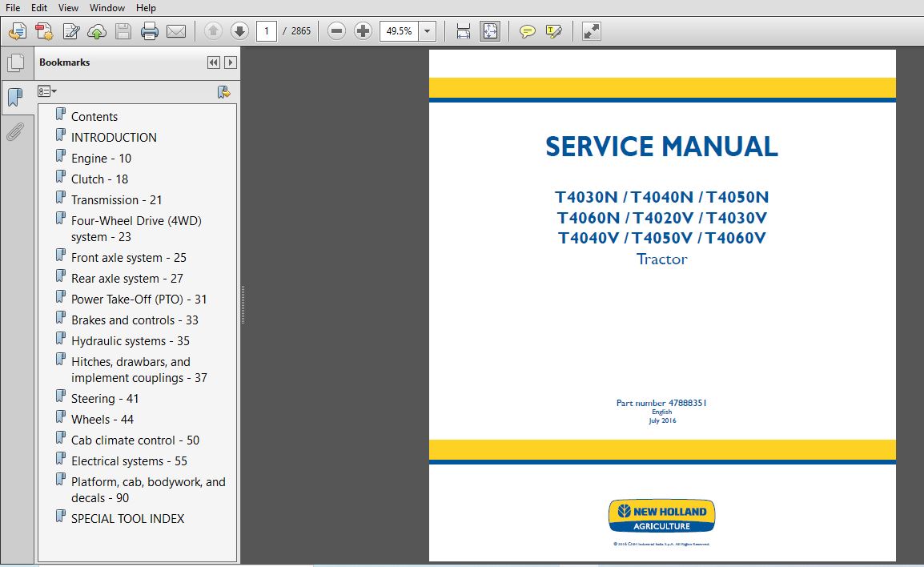Viewport: 924px width, 567px height.
Task: Click the cloud upload toolbar icon
Action: pos(97,31)
